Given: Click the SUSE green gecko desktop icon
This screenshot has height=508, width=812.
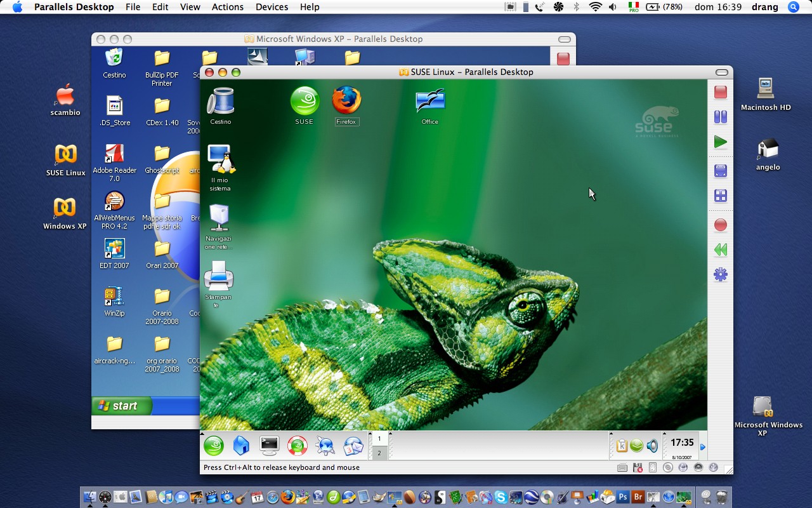Looking at the screenshot, I should 304,106.
